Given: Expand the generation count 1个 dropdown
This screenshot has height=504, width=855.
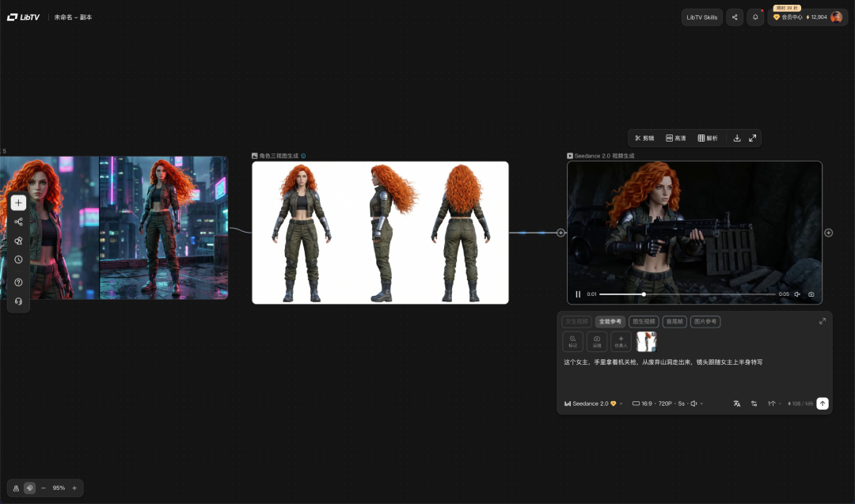Looking at the screenshot, I should (x=774, y=404).
